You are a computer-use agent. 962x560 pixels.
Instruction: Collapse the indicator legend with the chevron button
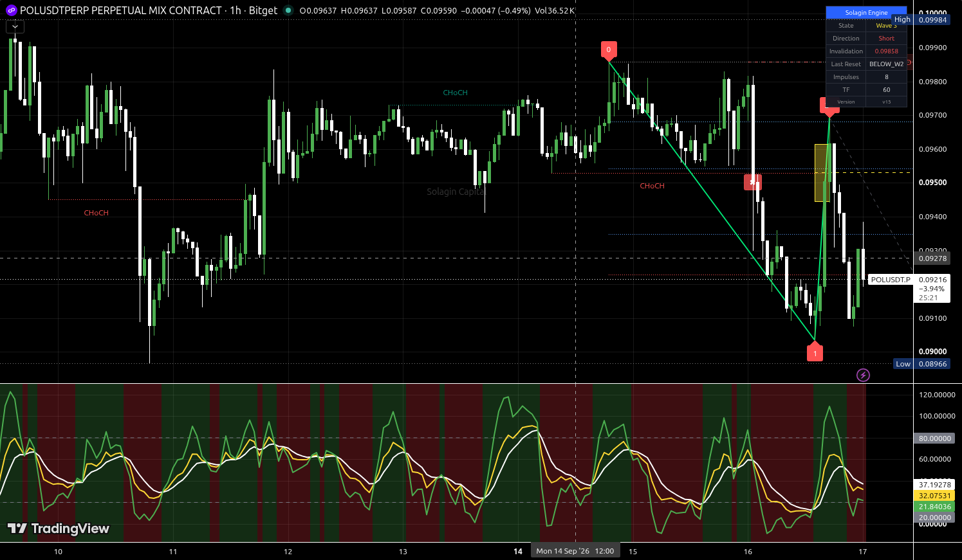15,27
